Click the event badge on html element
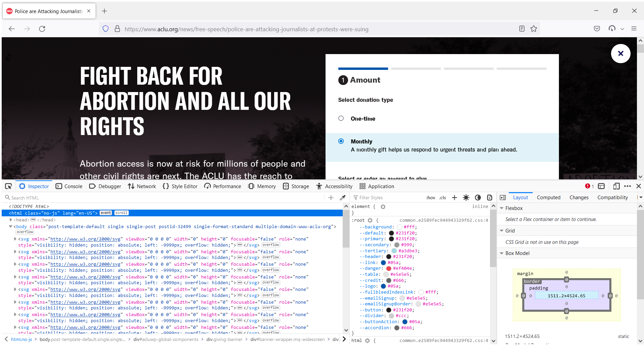644x346 pixels. click(106, 213)
